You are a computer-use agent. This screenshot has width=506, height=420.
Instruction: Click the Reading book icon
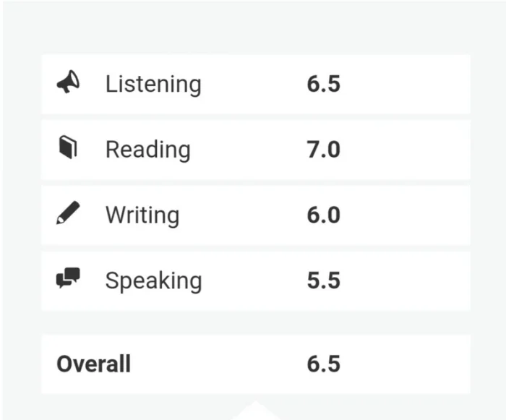click(68, 147)
